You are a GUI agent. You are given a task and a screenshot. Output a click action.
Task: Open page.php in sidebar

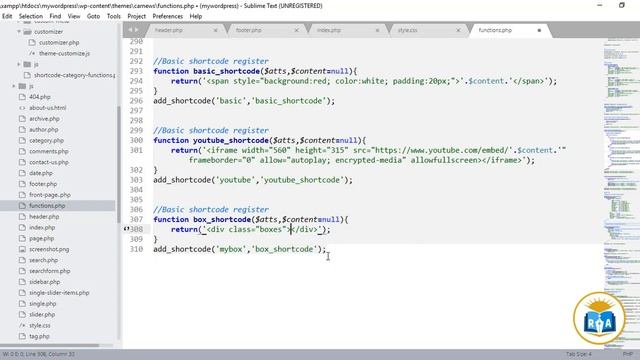click(41, 238)
